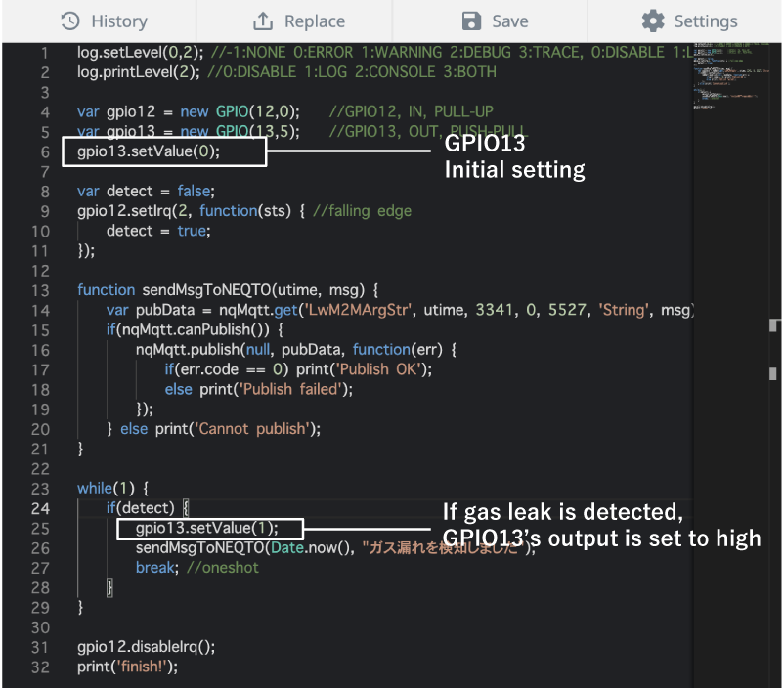Click line number 24 in gutter

point(40,508)
